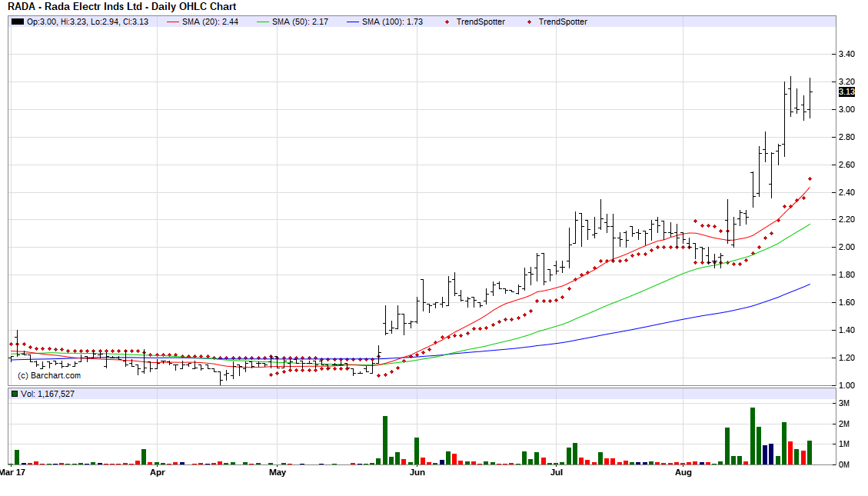Click the Jun date axis label
Screen dimensions: 868x496
click(x=417, y=473)
